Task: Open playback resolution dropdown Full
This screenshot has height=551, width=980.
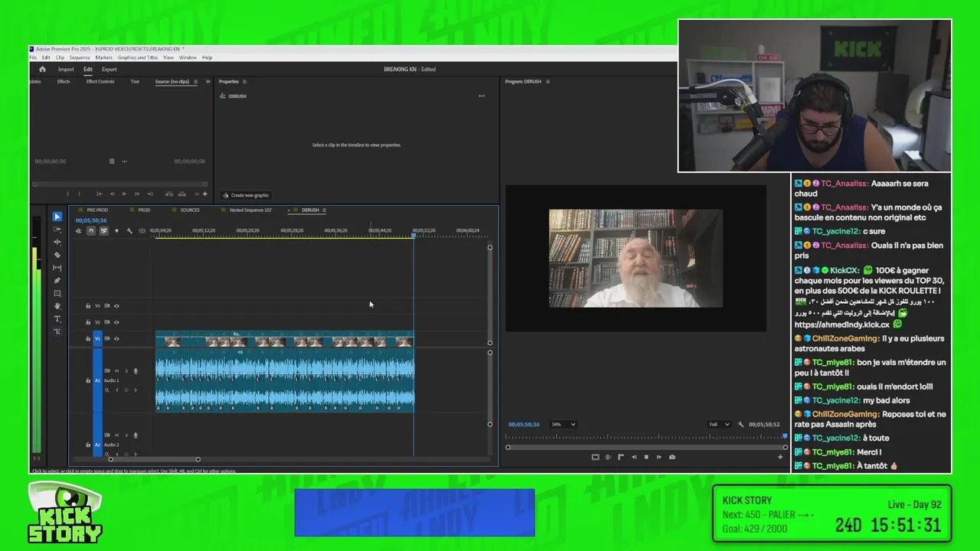Action: click(x=719, y=424)
